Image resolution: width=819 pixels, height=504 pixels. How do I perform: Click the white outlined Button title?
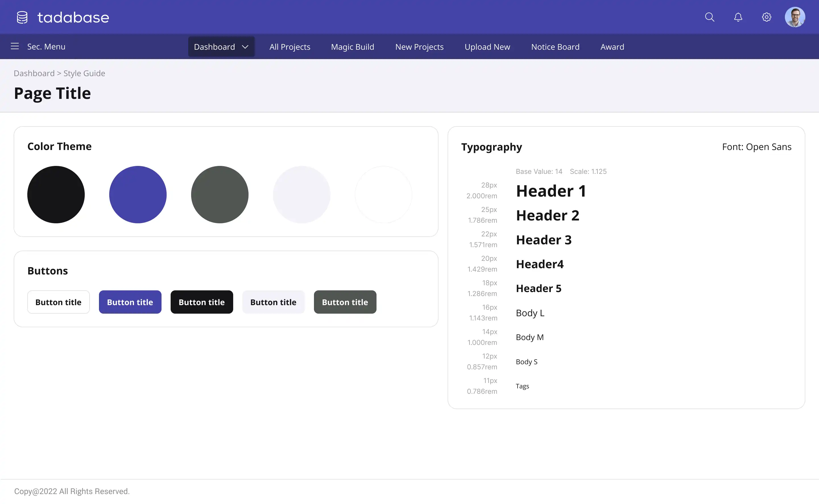(58, 302)
